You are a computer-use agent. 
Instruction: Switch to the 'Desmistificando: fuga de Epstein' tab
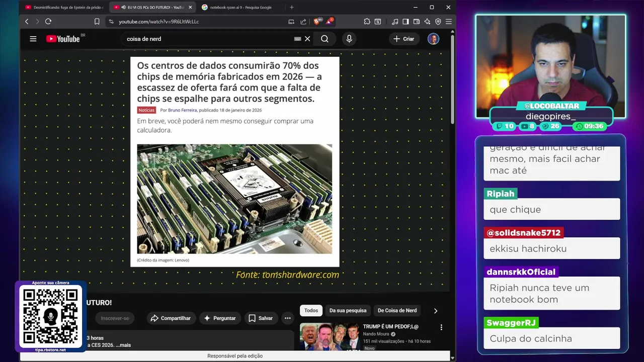coord(64,8)
